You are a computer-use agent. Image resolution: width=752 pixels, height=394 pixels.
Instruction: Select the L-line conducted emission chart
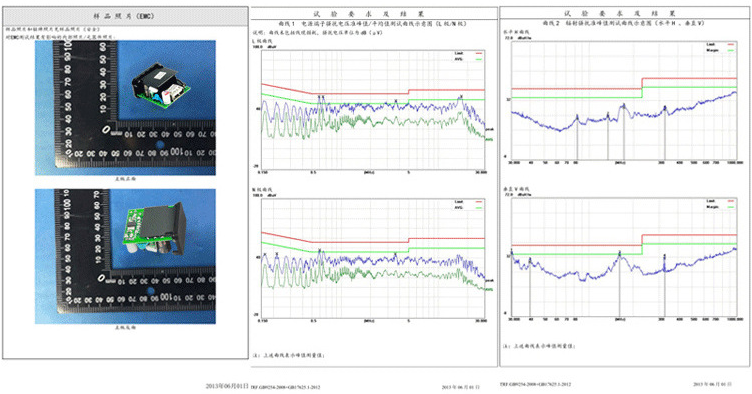(373, 109)
